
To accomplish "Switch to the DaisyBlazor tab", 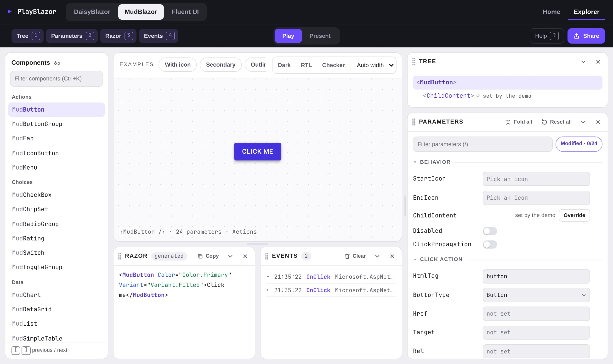I will 92,12.
